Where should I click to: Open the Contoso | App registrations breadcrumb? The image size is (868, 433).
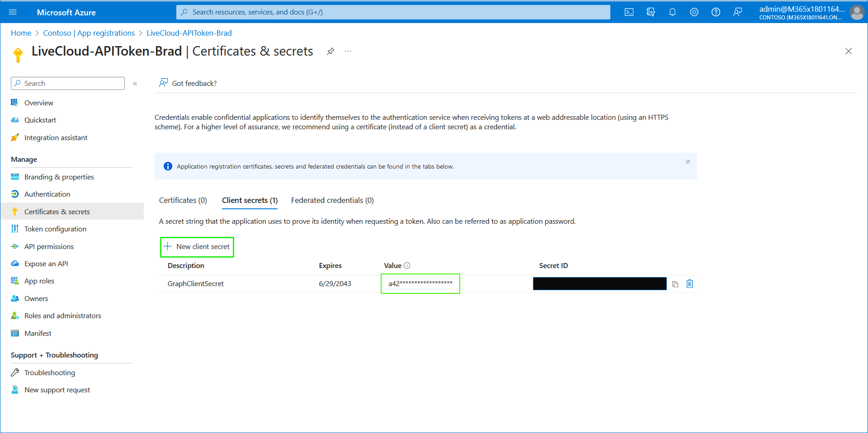[x=89, y=33]
